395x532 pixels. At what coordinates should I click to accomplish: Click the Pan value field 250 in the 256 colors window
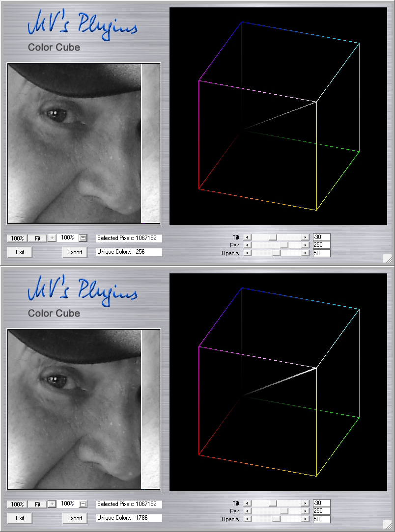[321, 245]
